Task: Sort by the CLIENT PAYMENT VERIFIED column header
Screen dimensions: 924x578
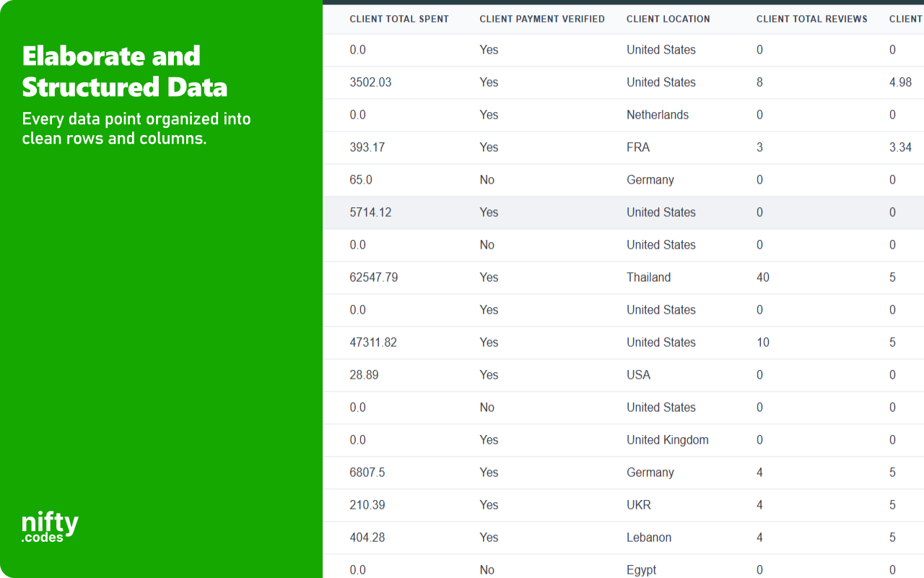Action: (x=542, y=19)
